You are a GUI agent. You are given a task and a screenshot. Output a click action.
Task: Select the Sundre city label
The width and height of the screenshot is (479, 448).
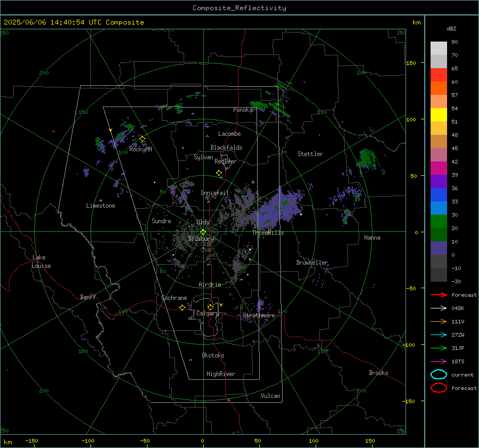[161, 221]
